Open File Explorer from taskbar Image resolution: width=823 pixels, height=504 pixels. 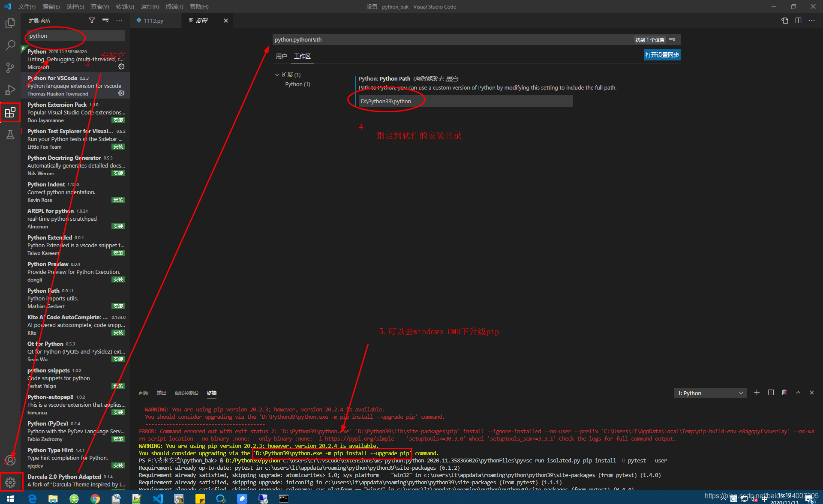53,498
